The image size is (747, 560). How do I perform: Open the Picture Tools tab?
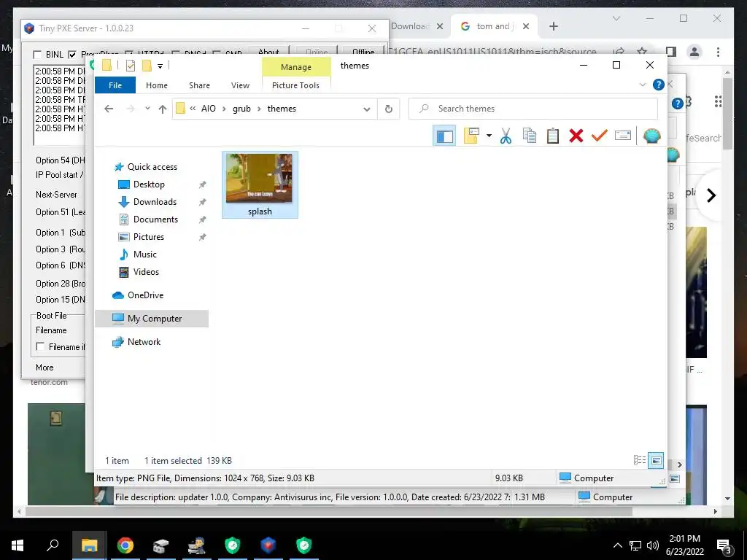295,85
